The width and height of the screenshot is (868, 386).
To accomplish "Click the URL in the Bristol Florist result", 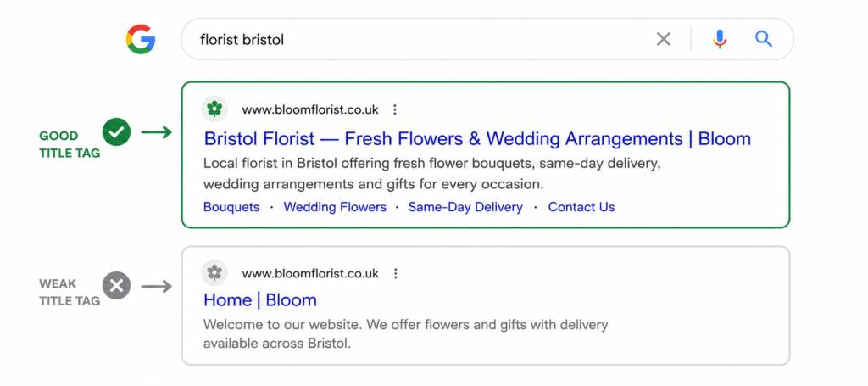I will 310,109.
